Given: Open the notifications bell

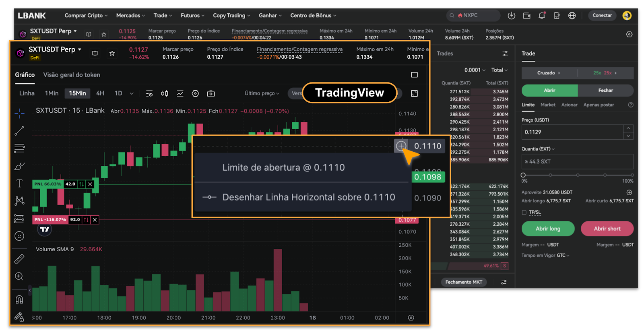Looking at the screenshot, I should coord(542,16).
